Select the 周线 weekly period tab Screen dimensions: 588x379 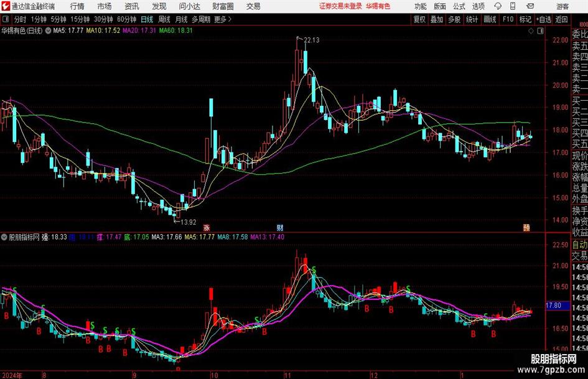(164, 19)
